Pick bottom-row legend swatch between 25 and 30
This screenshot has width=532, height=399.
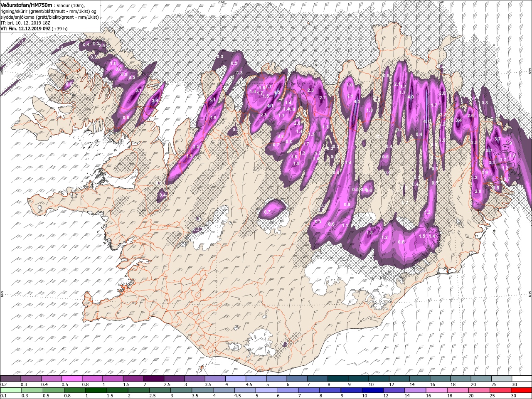coord(501,390)
